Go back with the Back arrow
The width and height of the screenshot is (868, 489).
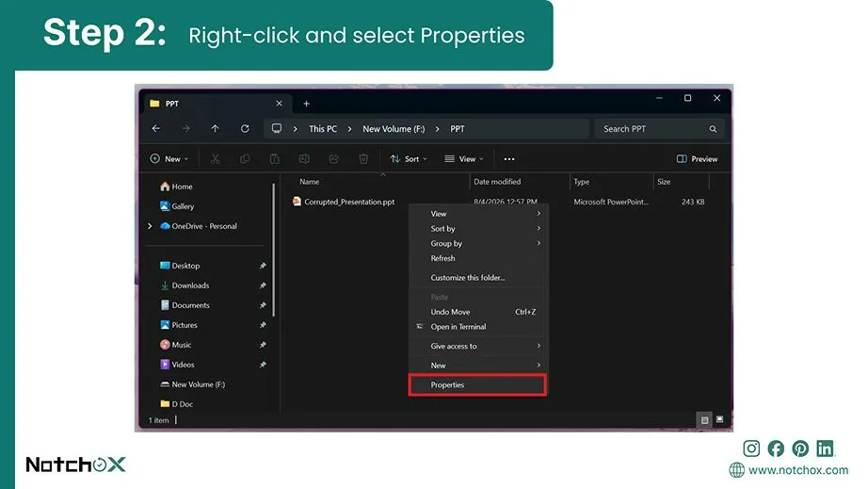tap(156, 128)
